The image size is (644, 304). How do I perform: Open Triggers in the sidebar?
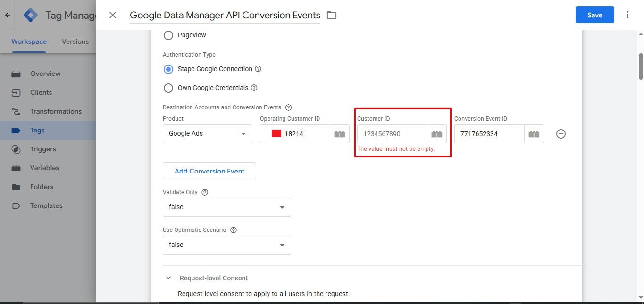(x=43, y=149)
